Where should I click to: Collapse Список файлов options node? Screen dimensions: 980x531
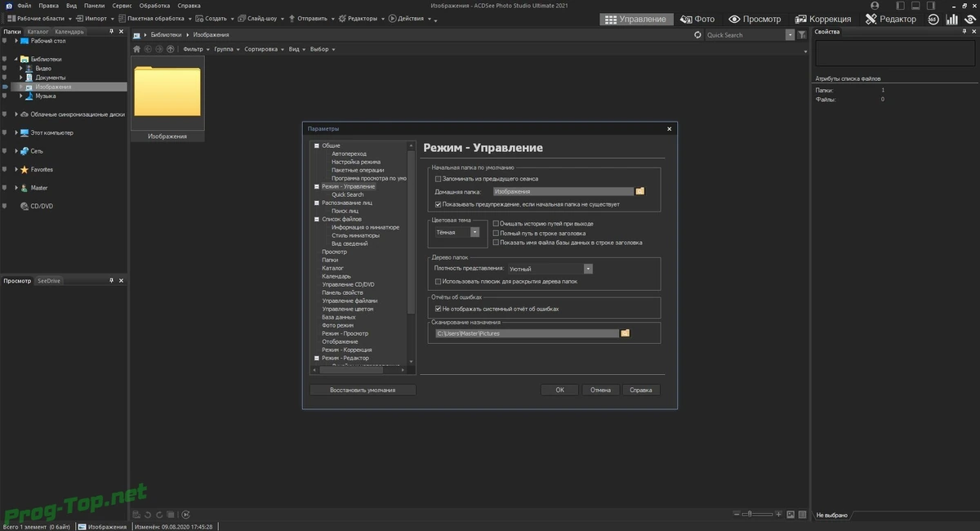317,219
